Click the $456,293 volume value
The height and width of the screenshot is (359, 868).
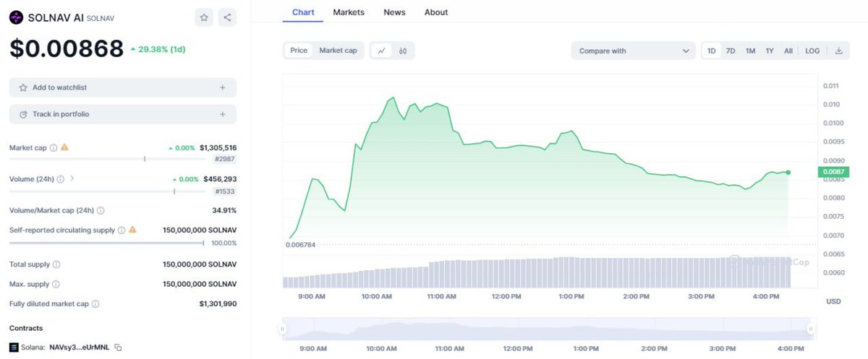(221, 178)
